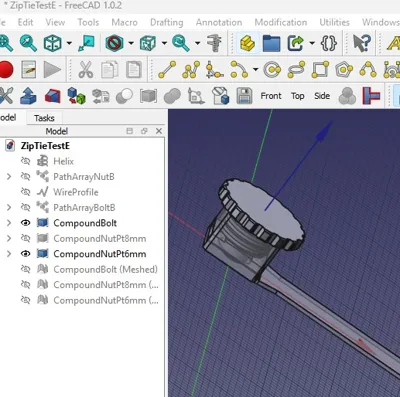
Task: Click the red and blue solid icon
Action: (x=53, y=96)
